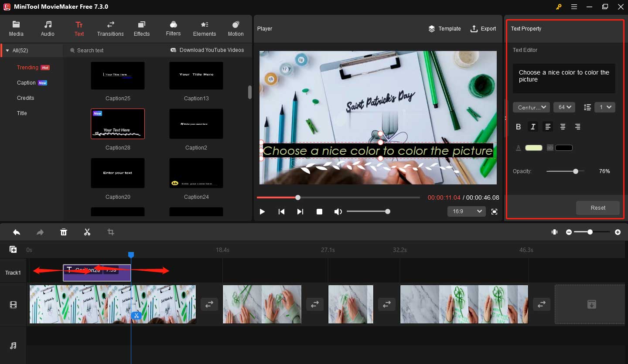This screenshot has width=628, height=364.
Task: Choose the Caption28 template thumbnail
Action: pyautogui.click(x=118, y=124)
